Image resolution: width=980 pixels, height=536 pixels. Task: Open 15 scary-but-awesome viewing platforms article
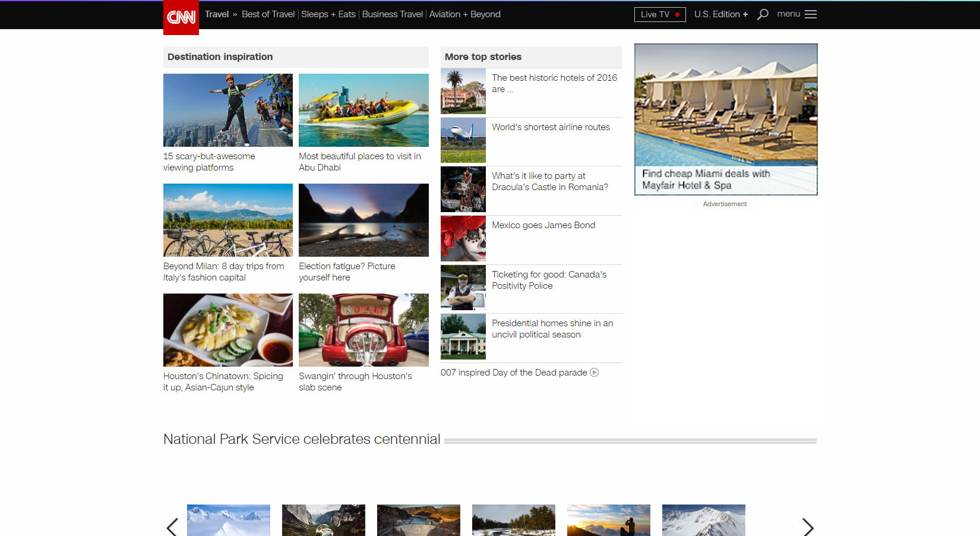209,162
